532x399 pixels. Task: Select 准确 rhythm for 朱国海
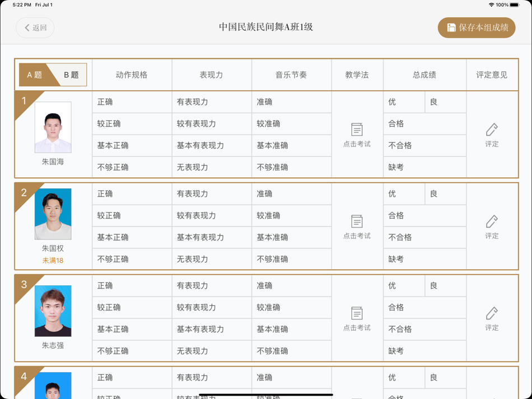point(291,102)
